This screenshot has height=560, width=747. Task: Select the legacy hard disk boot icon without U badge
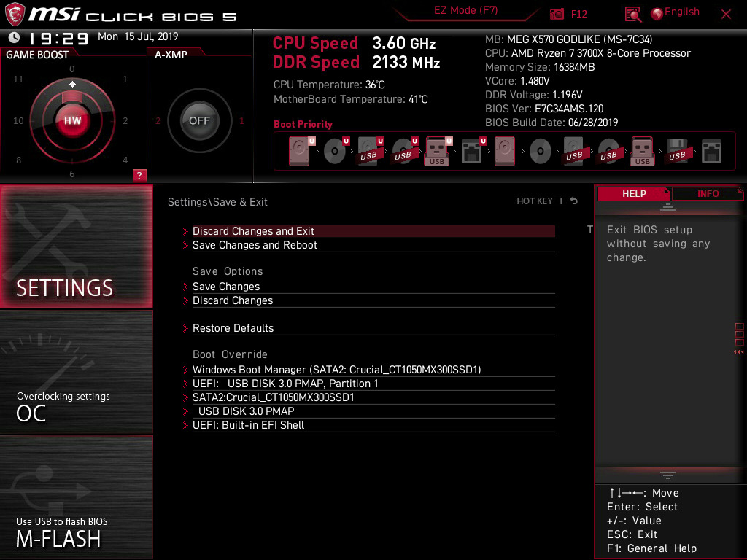pyautogui.click(x=505, y=151)
